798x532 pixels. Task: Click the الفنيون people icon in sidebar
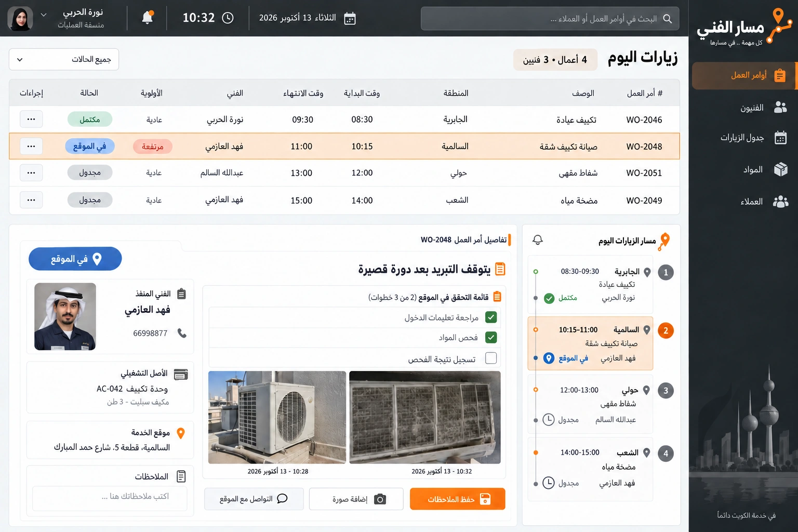point(780,107)
